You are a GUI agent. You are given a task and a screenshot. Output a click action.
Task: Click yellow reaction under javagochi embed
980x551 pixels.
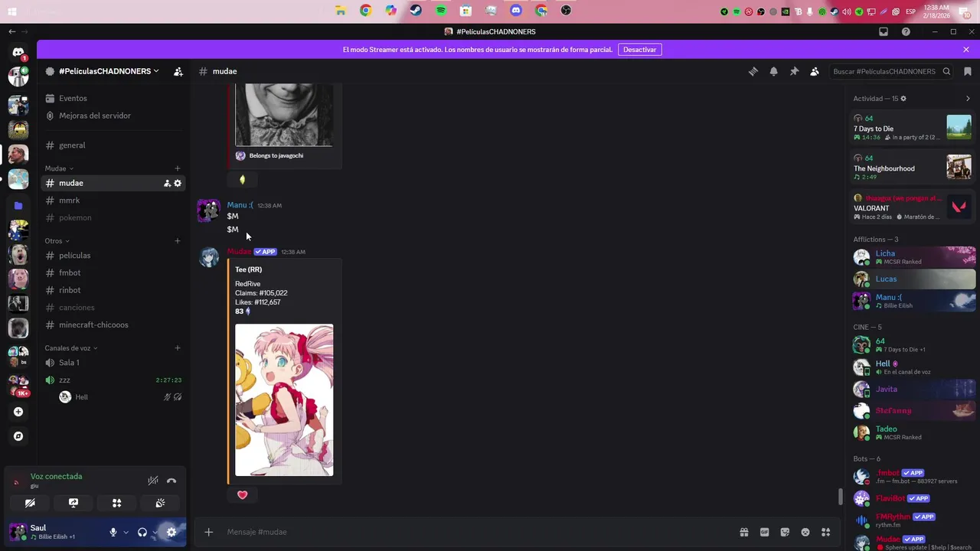tap(242, 180)
